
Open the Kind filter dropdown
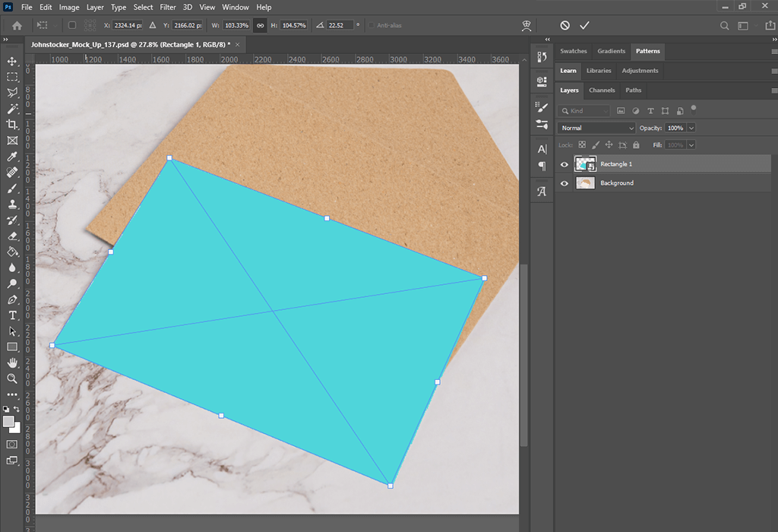583,111
